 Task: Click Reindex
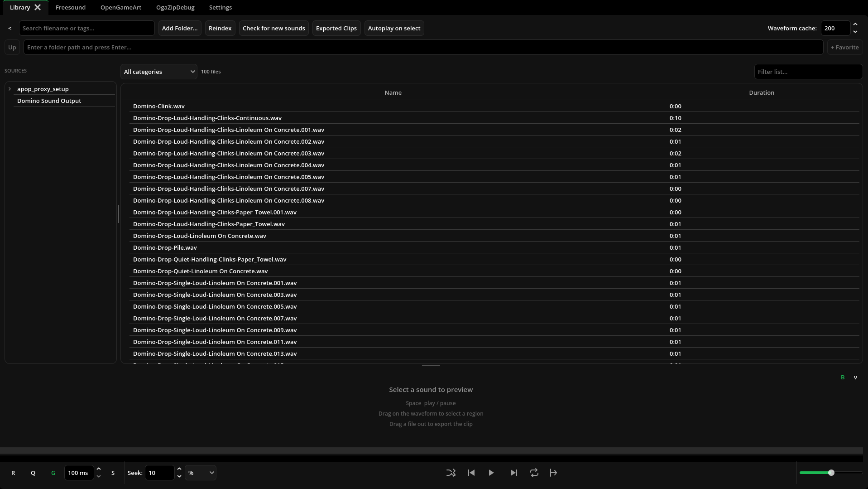[220, 28]
